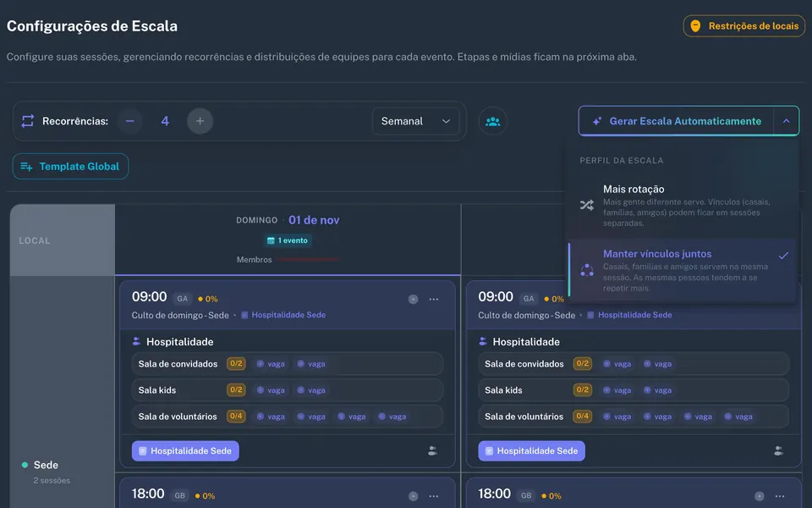This screenshot has width=812, height=508.
Task: Click assign-people icon in first column card footer
Action: coord(433,451)
